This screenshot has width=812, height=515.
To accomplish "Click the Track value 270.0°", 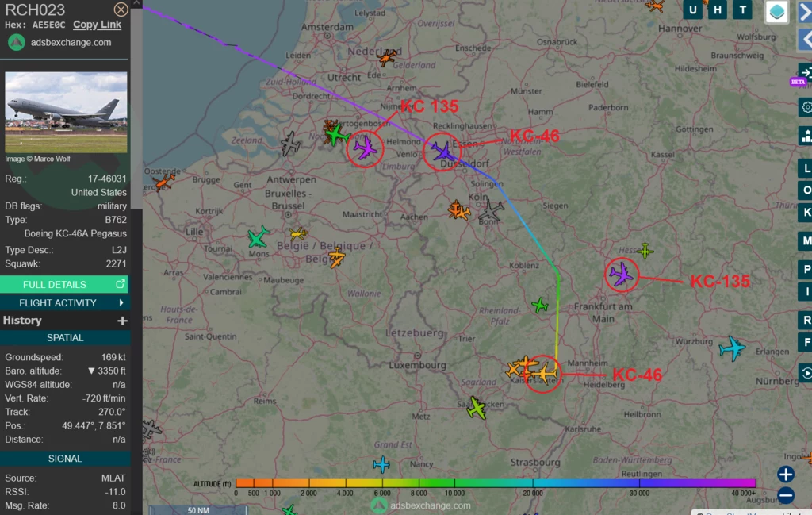I will [x=112, y=413].
